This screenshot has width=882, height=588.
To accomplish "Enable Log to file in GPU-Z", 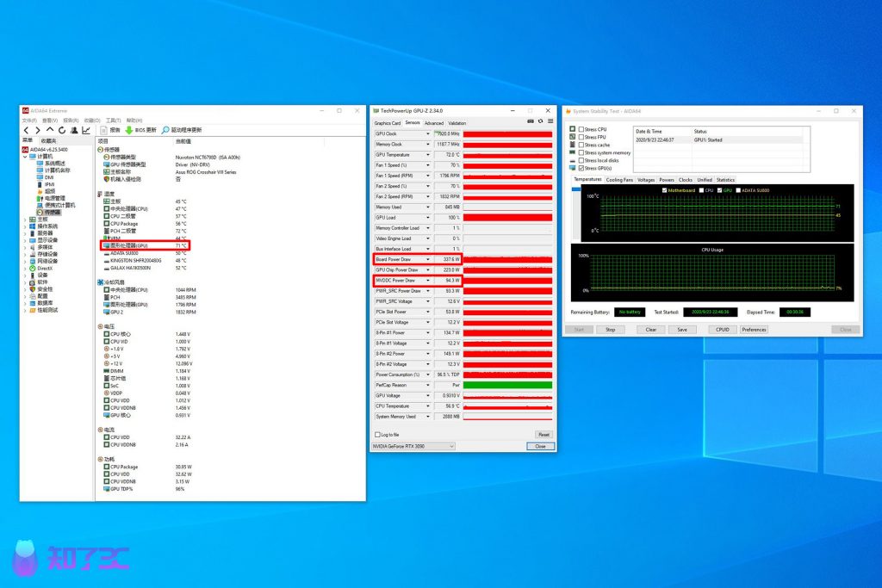I will [377, 435].
